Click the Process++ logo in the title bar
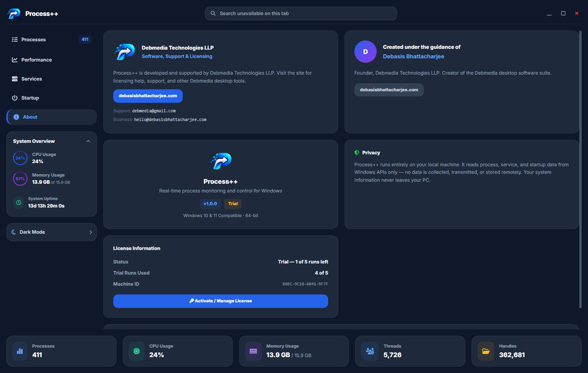The width and height of the screenshot is (588, 373). click(14, 13)
